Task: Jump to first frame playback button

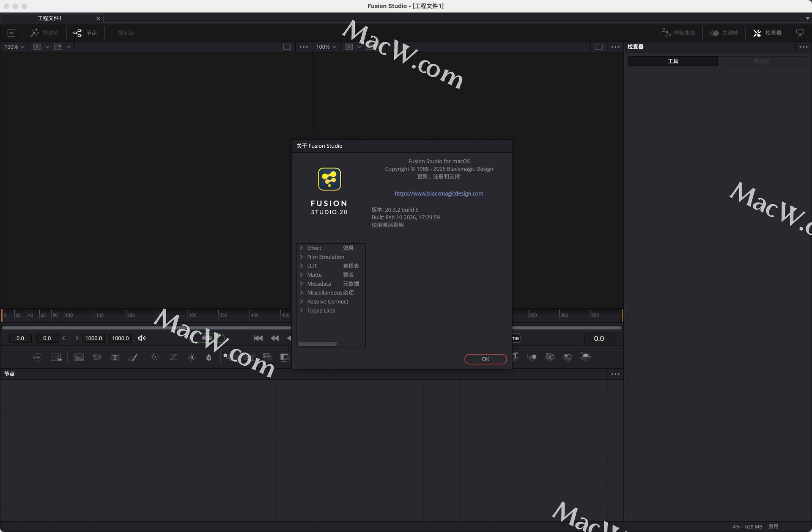Action: tap(258, 338)
